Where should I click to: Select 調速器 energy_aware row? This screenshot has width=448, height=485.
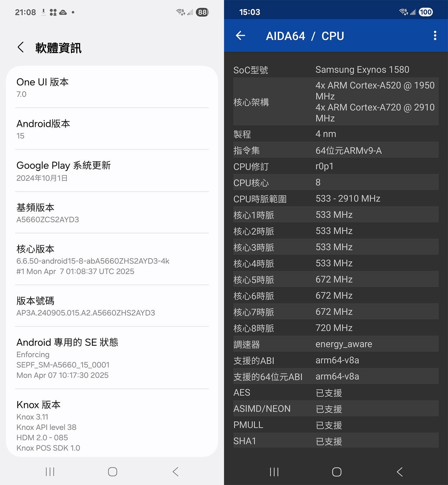tap(336, 344)
